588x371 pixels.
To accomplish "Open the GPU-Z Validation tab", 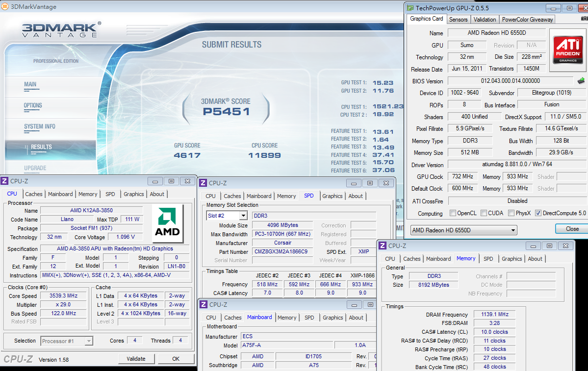I will coord(485,20).
